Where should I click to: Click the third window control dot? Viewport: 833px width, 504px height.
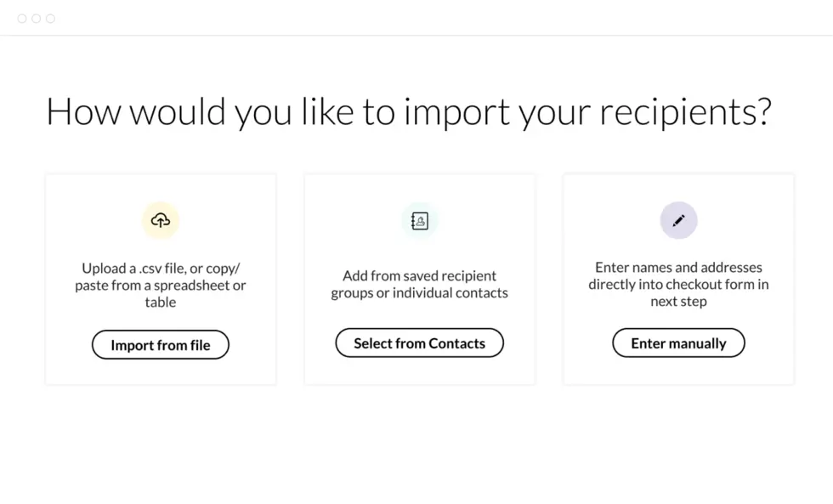(50, 19)
